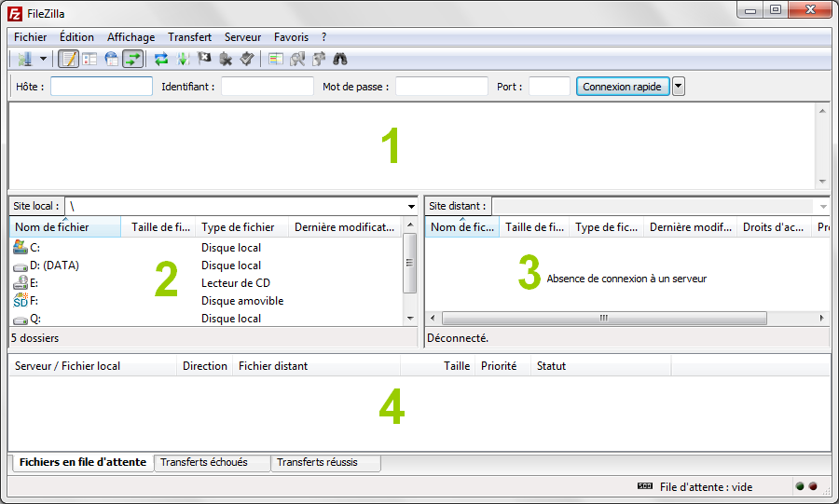This screenshot has width=839, height=504.
Task: Toggle the transfer queue display
Action: 132,59
